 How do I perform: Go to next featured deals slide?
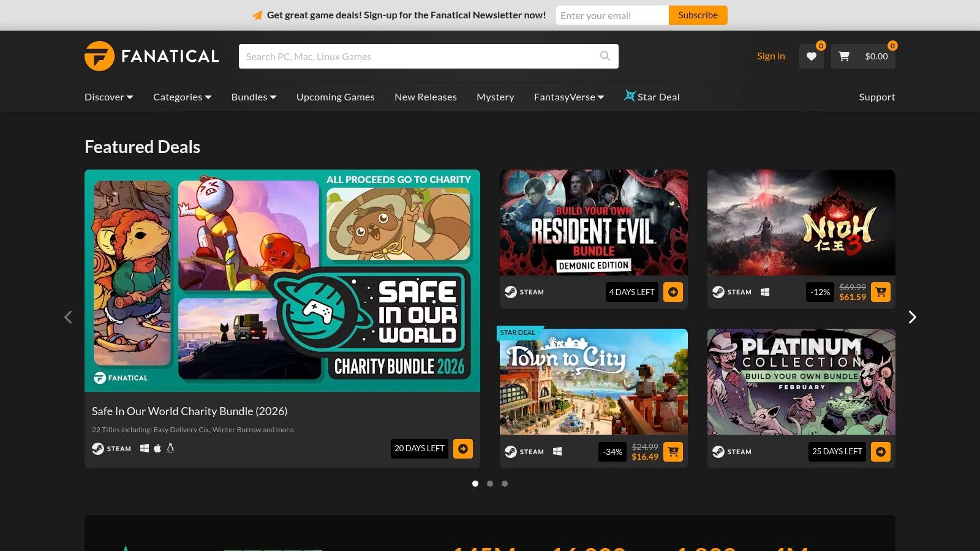(x=912, y=317)
